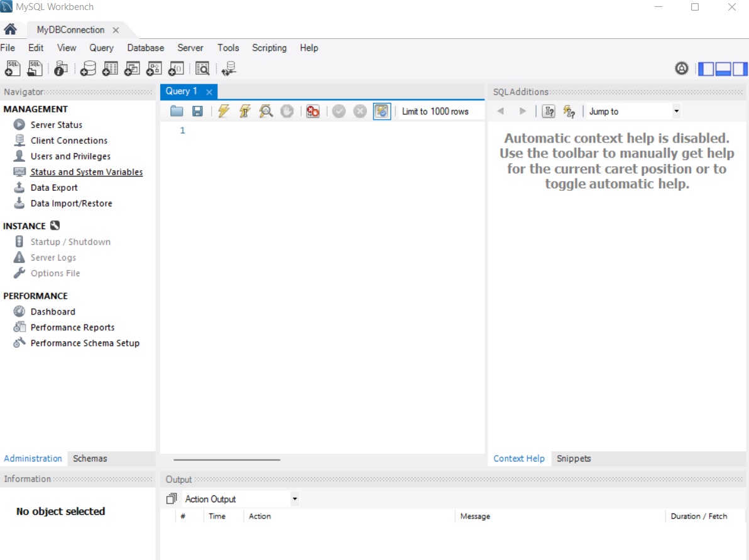Rollback transaction X icon

click(360, 111)
